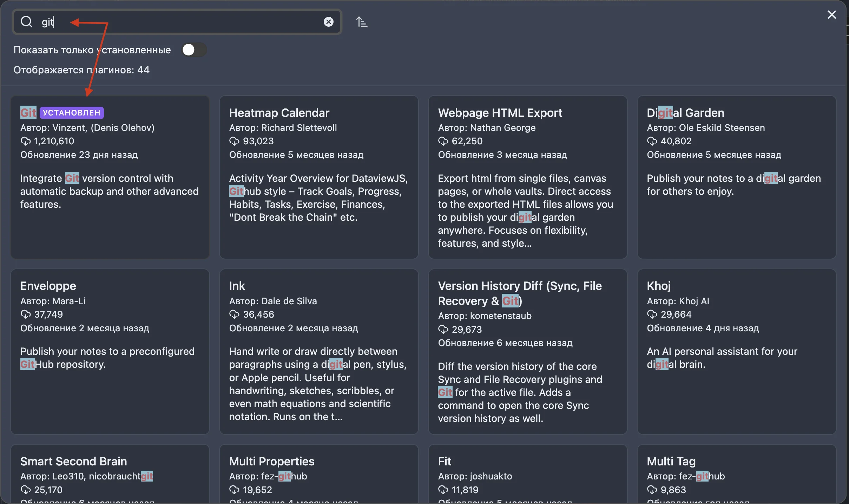Click the Git plugin download count icon
Screen dimensions: 849x504
(x=26, y=141)
